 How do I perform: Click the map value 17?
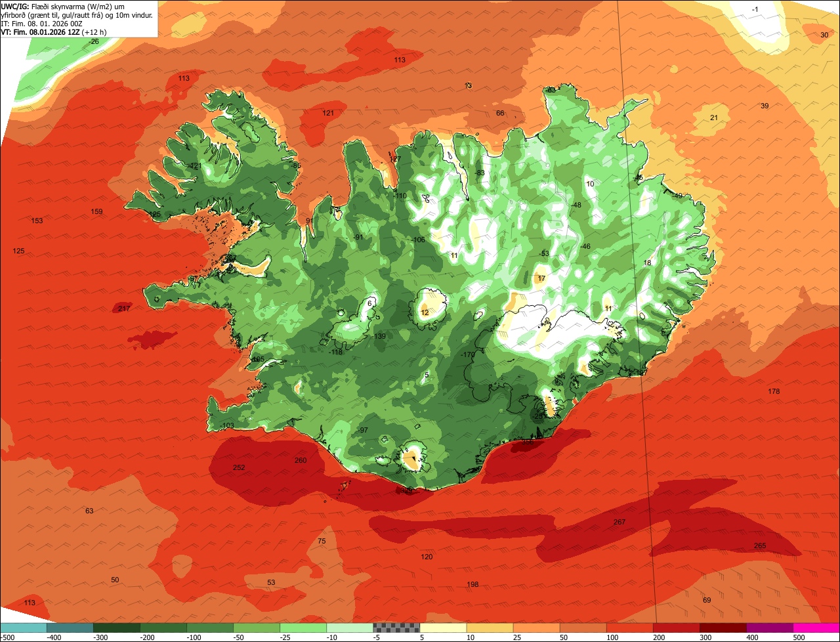541,278
